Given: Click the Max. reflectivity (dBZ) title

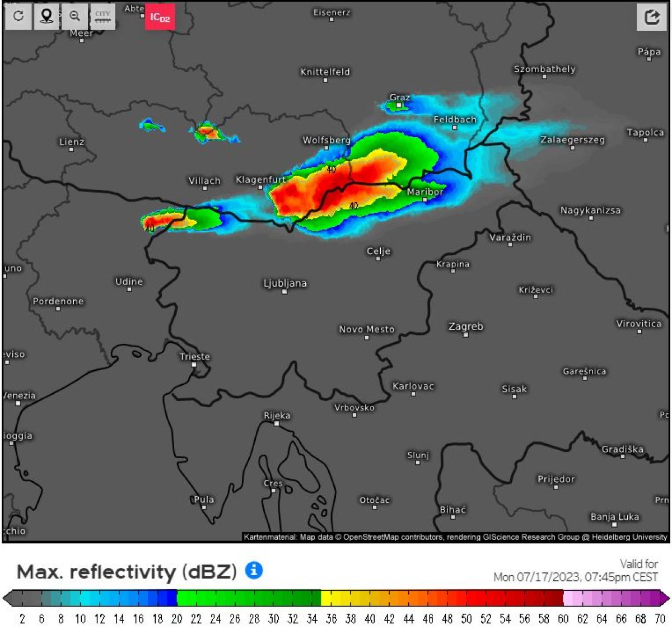Looking at the screenshot, I should 127,571.
